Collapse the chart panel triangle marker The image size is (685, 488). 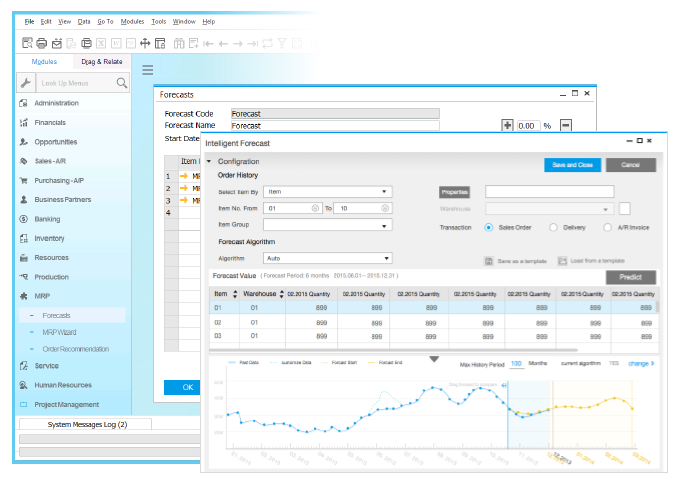click(434, 359)
